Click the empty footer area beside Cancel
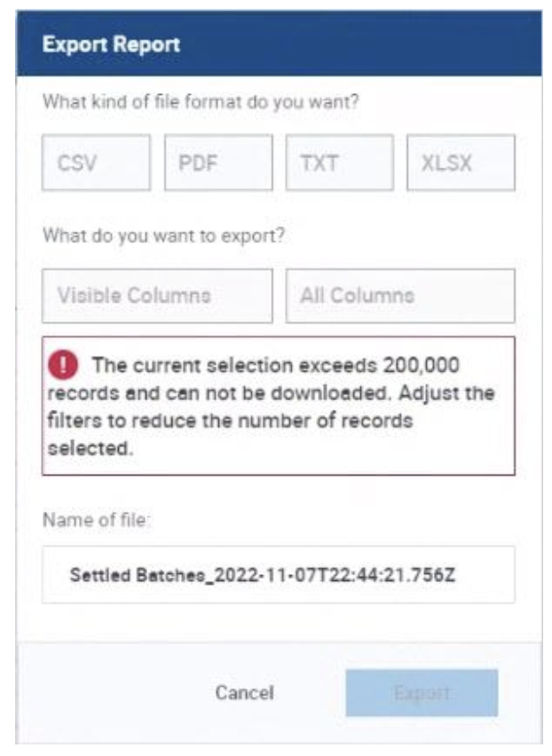 click(x=106, y=692)
